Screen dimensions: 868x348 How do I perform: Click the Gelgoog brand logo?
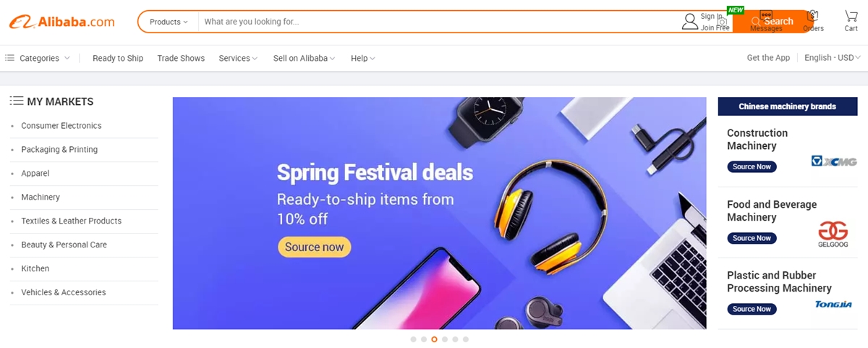(x=833, y=234)
